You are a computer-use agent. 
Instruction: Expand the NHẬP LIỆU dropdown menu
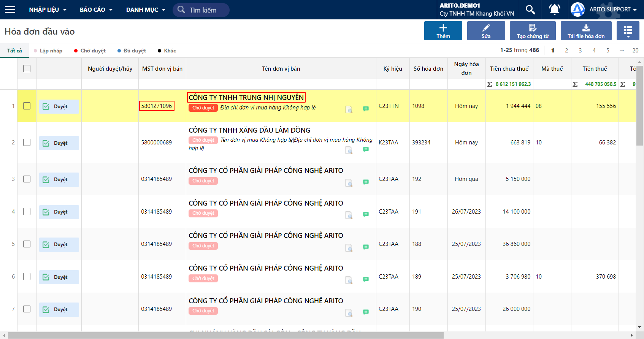(48, 10)
